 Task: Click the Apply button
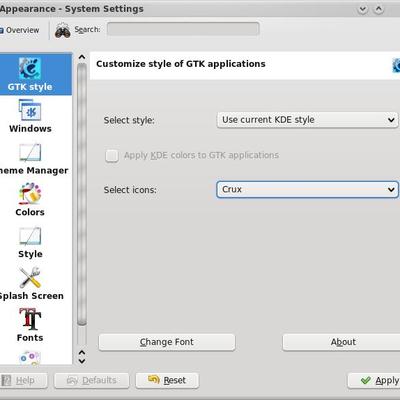(x=374, y=381)
